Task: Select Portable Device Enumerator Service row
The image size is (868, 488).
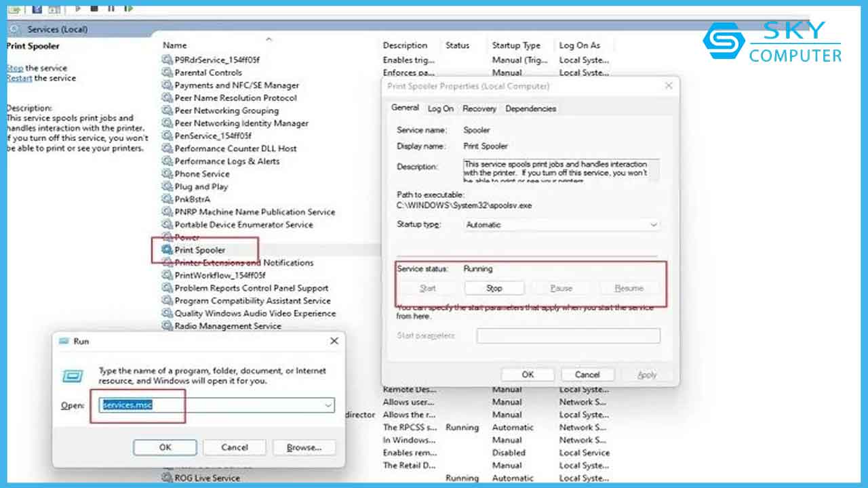Action: 244,224
